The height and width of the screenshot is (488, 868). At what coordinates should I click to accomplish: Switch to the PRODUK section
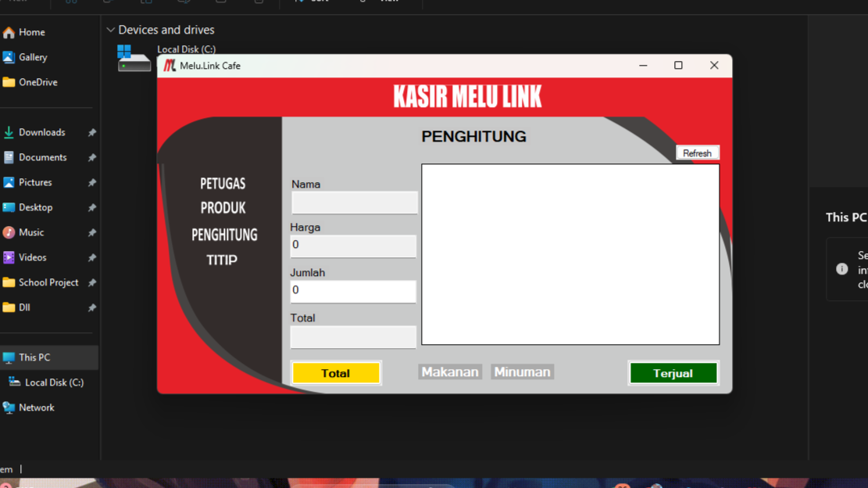[223, 208]
